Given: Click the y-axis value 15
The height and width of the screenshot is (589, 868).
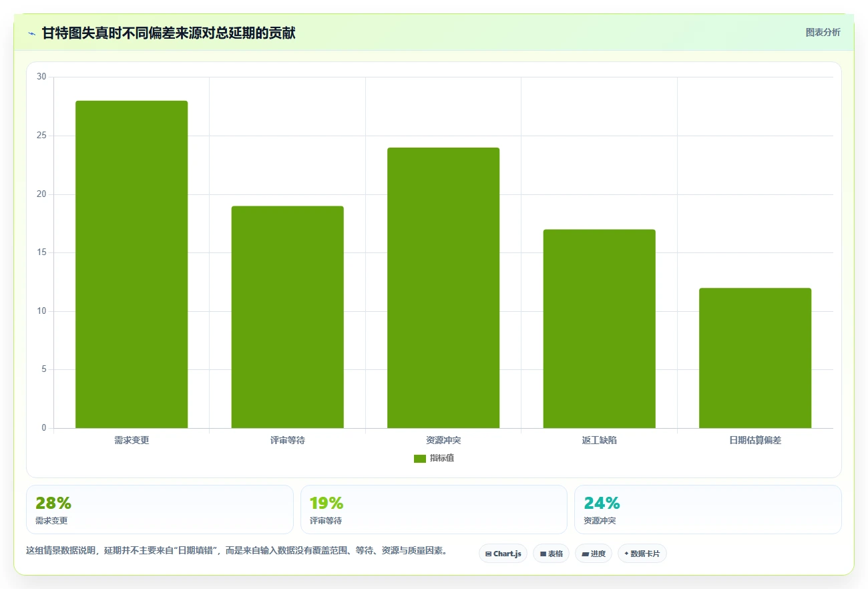Looking at the screenshot, I should 41,252.
